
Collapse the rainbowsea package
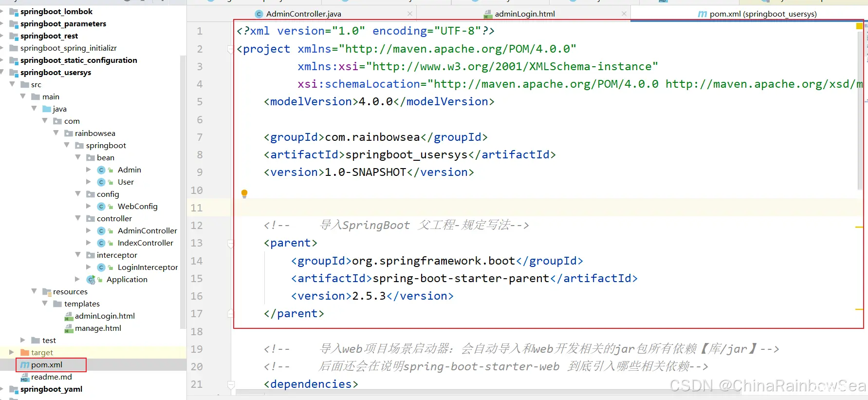pos(56,133)
